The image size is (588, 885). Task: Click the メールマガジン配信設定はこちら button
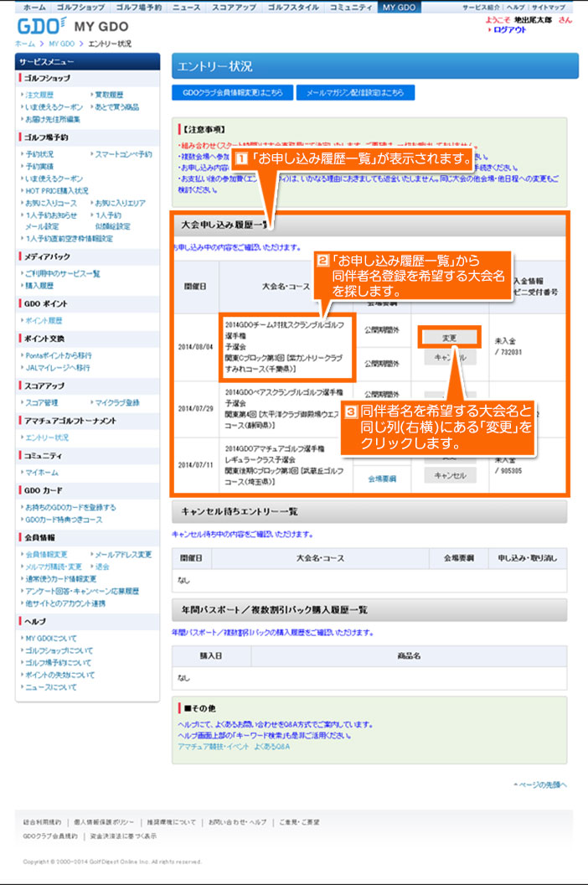click(355, 92)
